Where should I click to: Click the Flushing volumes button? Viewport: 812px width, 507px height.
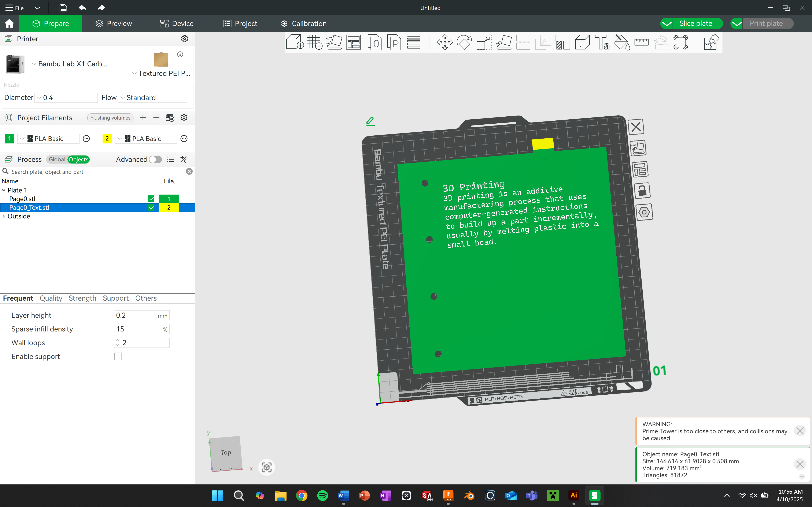coord(110,118)
